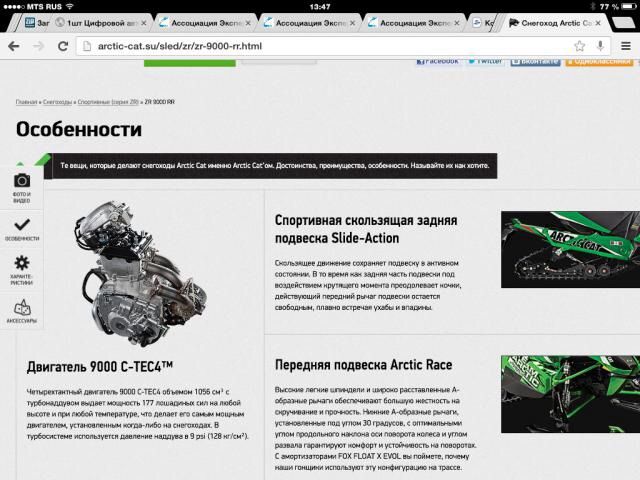Click the green button at page top
640x480 pixels.
click(189, 62)
